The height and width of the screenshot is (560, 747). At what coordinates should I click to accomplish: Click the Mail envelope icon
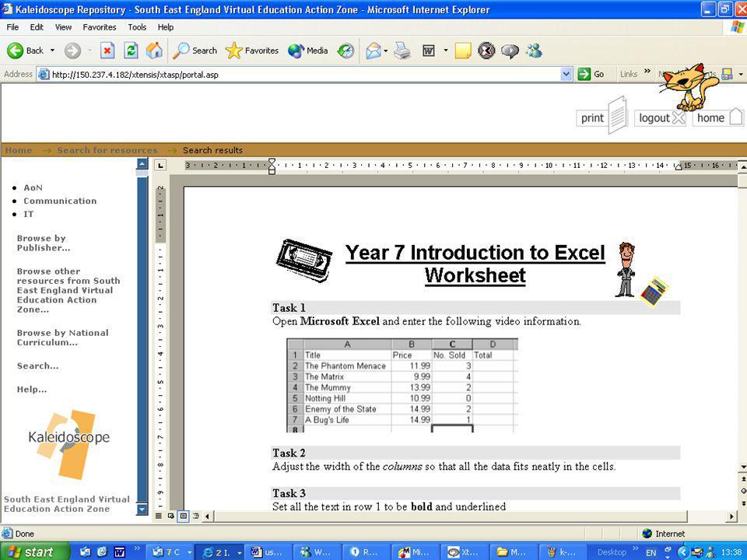373,51
